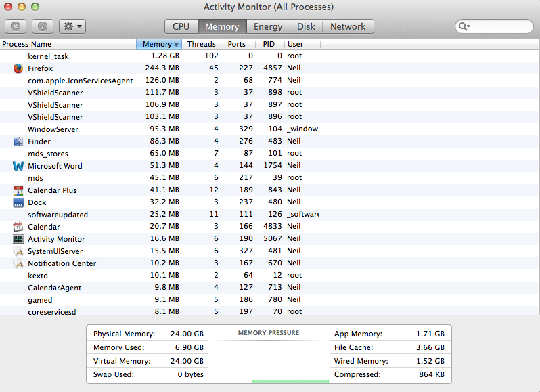The width and height of the screenshot is (540, 392).
Task: Click the Microsoft Word icon
Action: click(18, 166)
